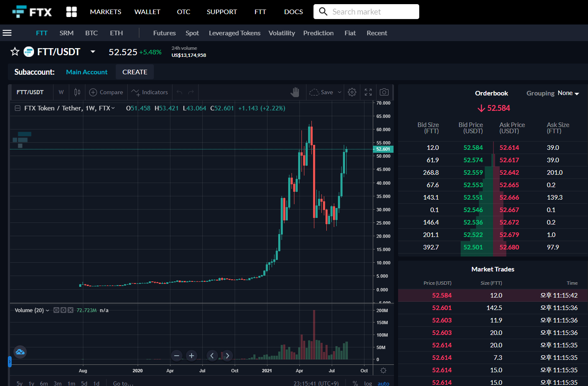Click the search magnifier icon

pyautogui.click(x=323, y=12)
